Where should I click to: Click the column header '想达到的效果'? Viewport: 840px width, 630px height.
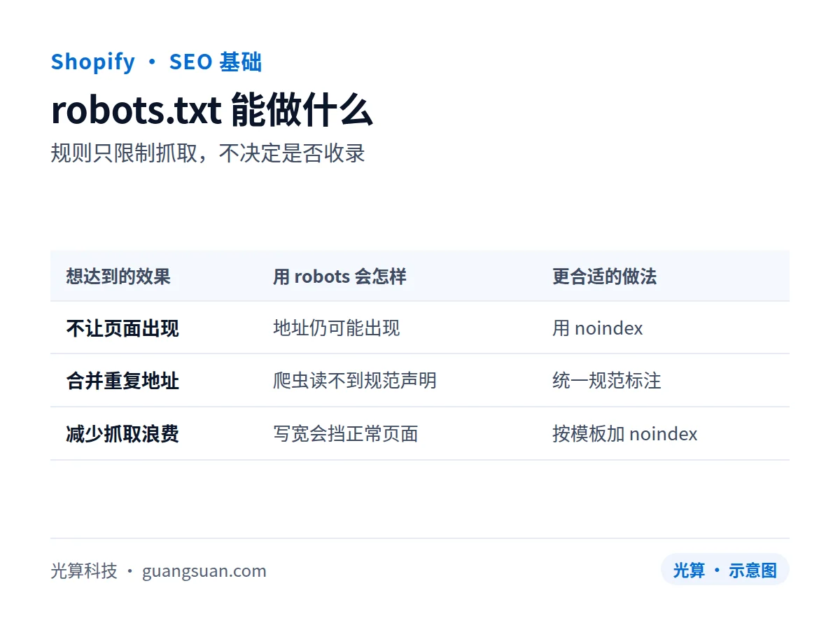point(118,276)
